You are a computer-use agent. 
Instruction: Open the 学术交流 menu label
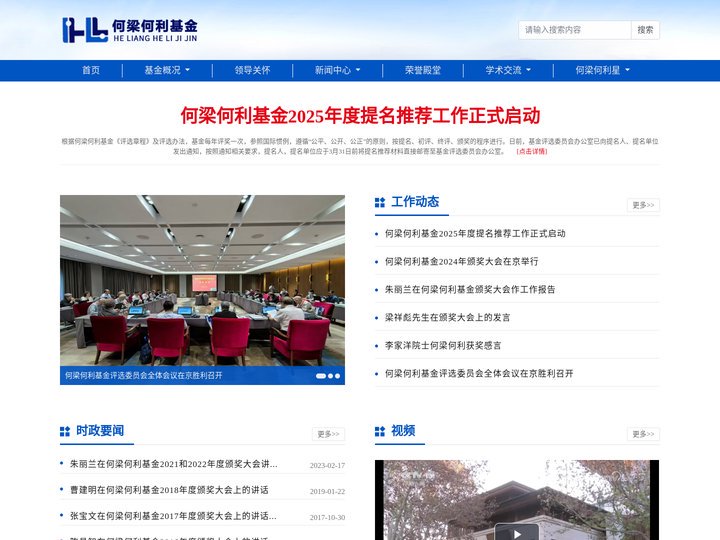point(503,70)
